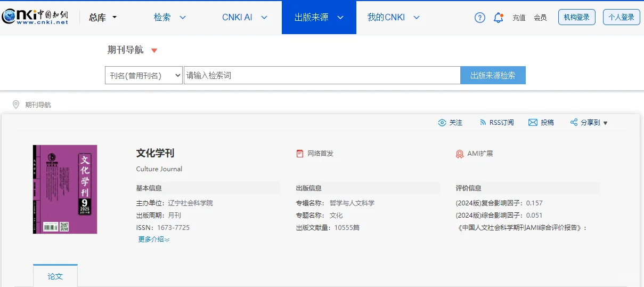Open the 刊名(曾用刊名) search field selector
Image resolution: width=644 pixels, height=287 pixels.
(x=144, y=75)
